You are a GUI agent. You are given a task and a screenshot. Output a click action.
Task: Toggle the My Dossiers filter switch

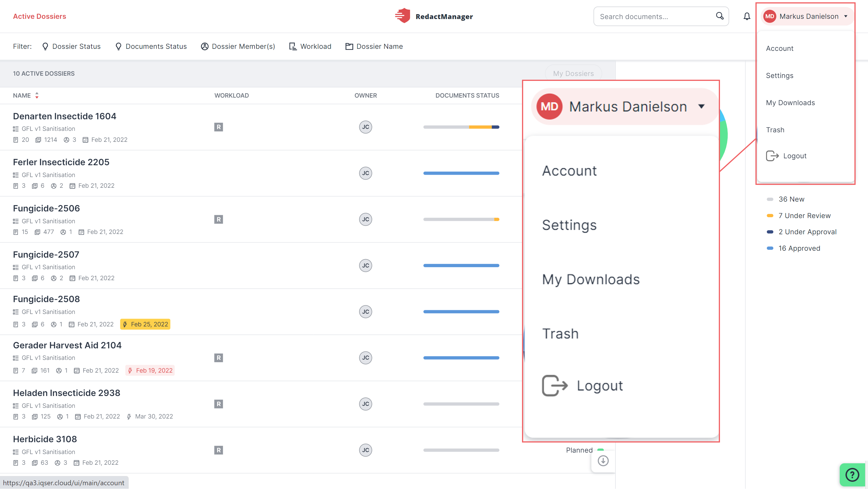573,74
